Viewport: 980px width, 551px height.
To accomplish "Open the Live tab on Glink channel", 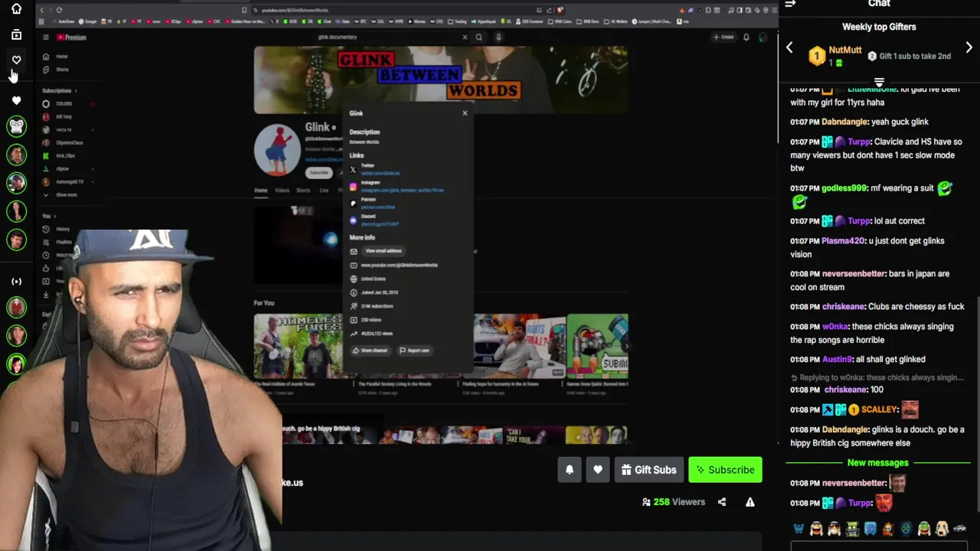I will click(324, 190).
